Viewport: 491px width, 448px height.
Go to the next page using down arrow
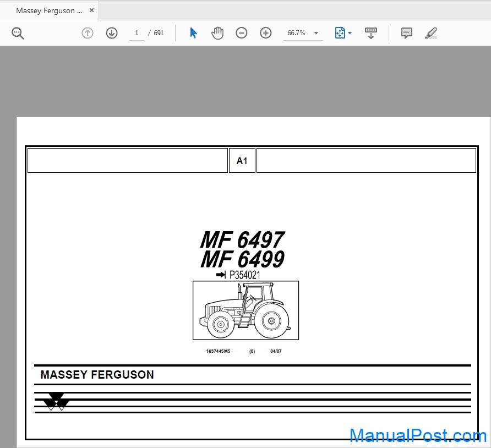point(112,33)
